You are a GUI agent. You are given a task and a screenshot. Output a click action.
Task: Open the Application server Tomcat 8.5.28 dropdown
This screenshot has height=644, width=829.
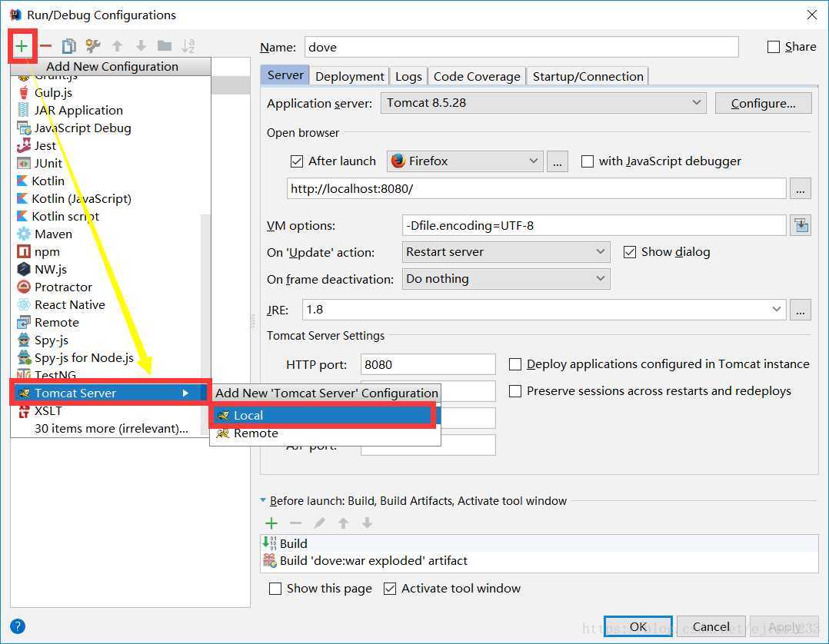point(544,103)
